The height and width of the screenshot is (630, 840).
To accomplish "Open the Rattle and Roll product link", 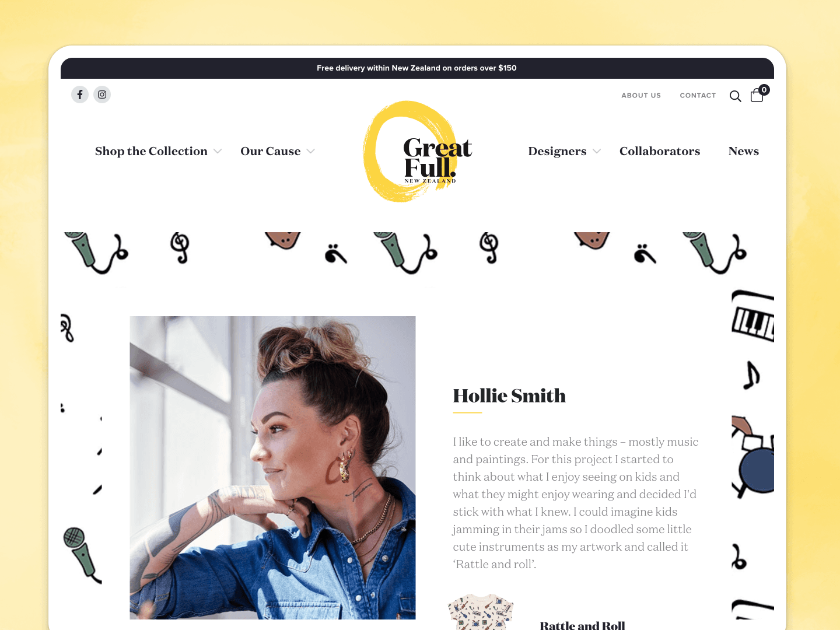I will [582, 625].
